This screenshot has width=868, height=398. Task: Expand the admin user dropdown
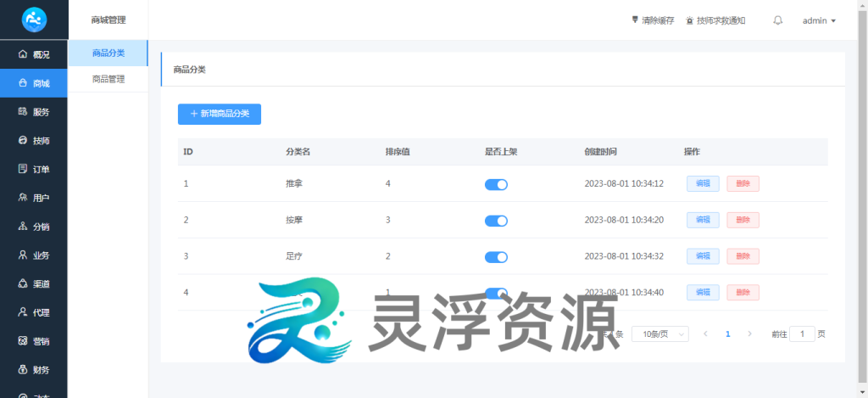(x=819, y=20)
